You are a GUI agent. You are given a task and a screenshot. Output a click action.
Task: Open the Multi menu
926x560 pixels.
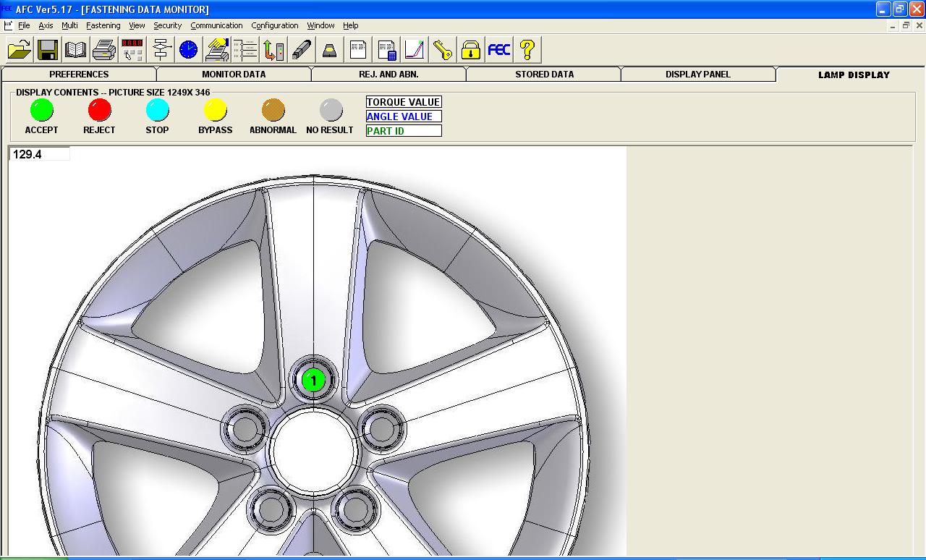pyautogui.click(x=69, y=25)
